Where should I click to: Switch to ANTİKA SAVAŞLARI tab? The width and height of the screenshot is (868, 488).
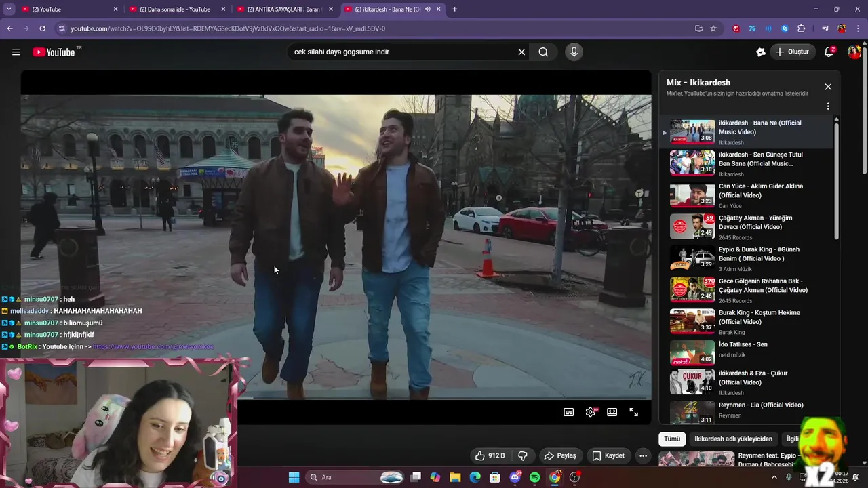click(285, 9)
